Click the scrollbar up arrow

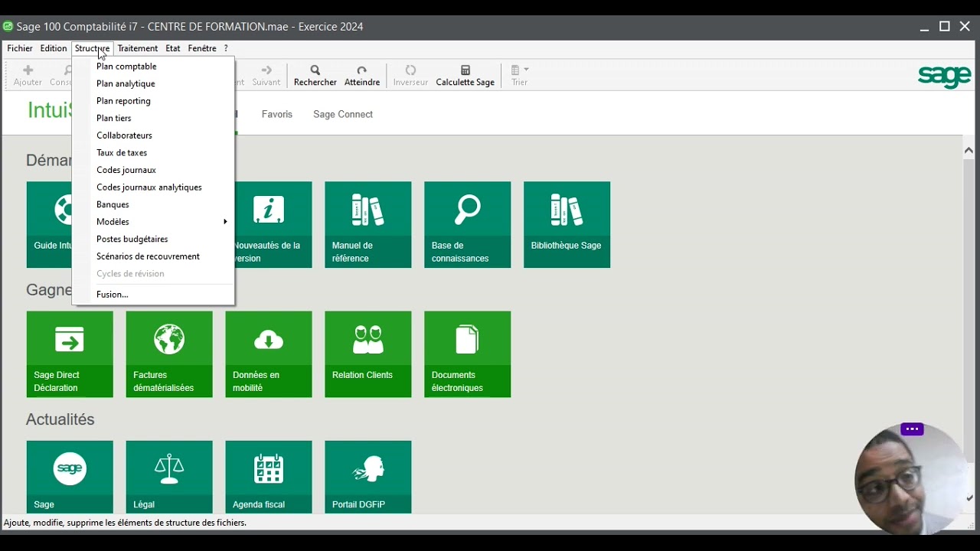click(969, 151)
